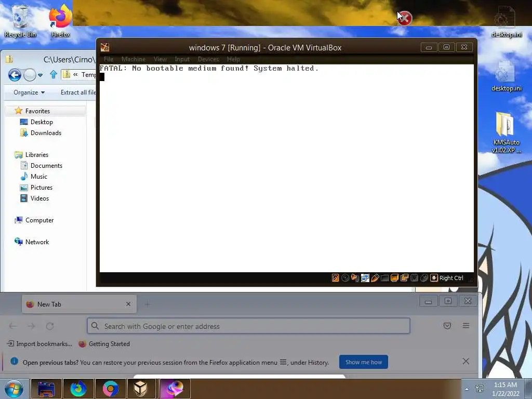Click the taskbar clock showing 1:15 AM
The height and width of the screenshot is (399, 532).
coord(505,389)
